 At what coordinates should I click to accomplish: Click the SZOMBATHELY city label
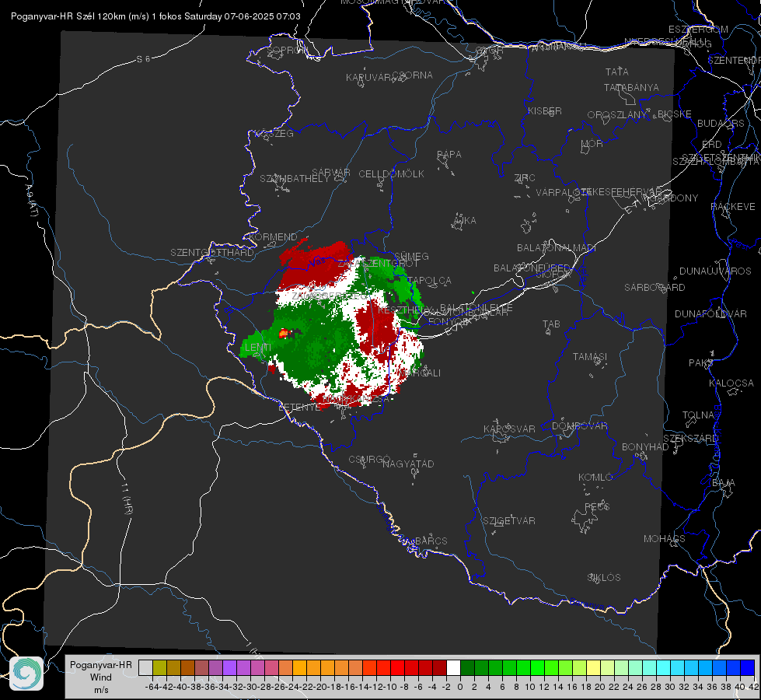(295, 179)
